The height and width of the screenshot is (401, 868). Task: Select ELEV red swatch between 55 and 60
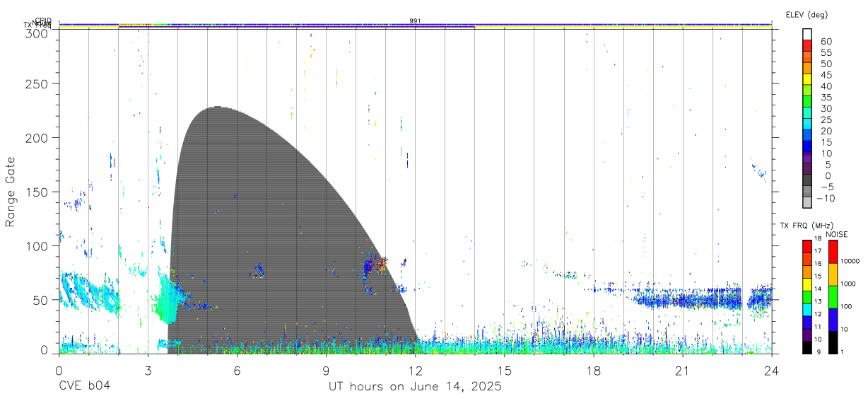808,46
